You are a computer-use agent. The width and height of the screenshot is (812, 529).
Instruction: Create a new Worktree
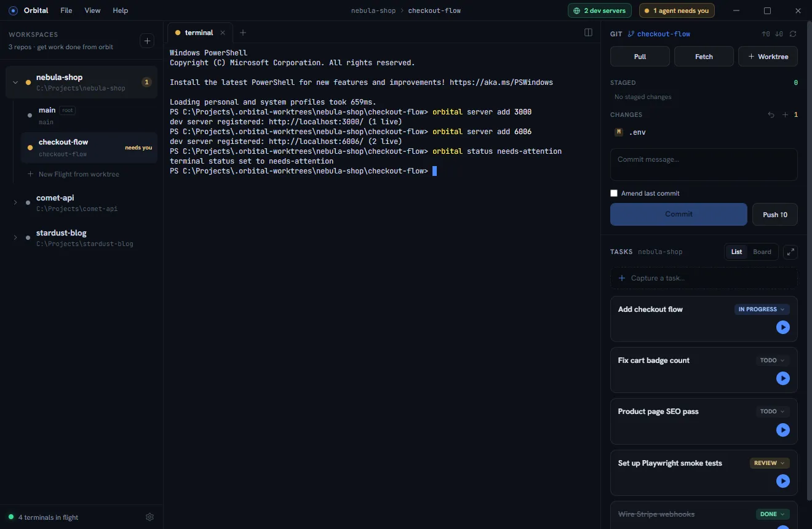pos(768,57)
